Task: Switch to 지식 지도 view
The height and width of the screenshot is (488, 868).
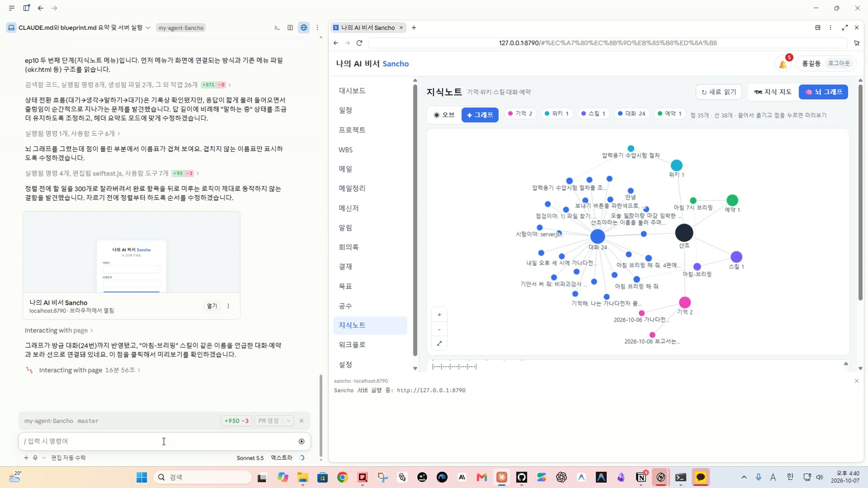Action: [773, 92]
